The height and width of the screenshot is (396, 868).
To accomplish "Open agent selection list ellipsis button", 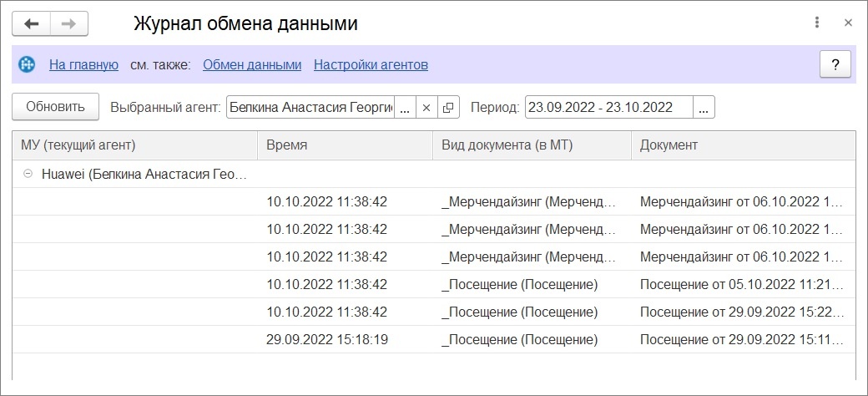I will pos(405,108).
